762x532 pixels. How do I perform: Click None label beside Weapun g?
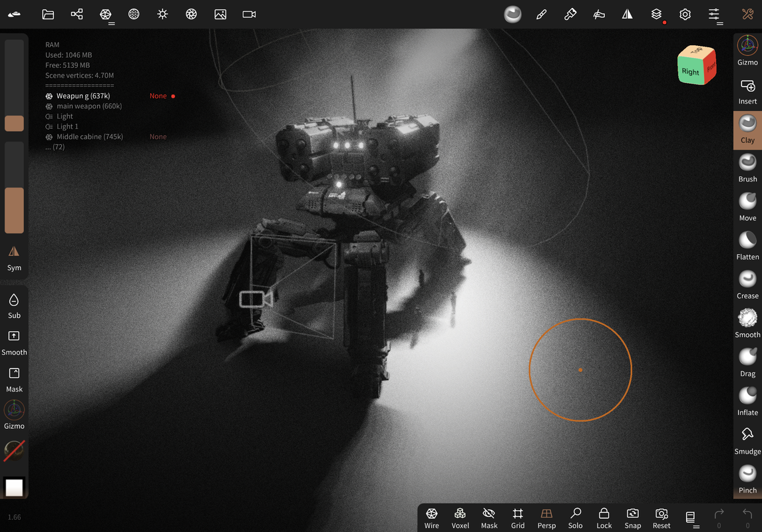(x=158, y=96)
